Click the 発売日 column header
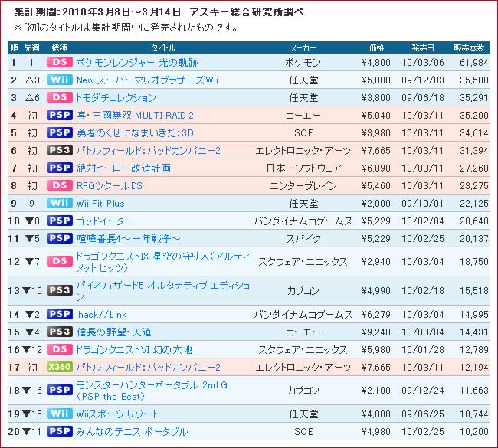Screen dimensions: 498x448 pyautogui.click(x=423, y=48)
